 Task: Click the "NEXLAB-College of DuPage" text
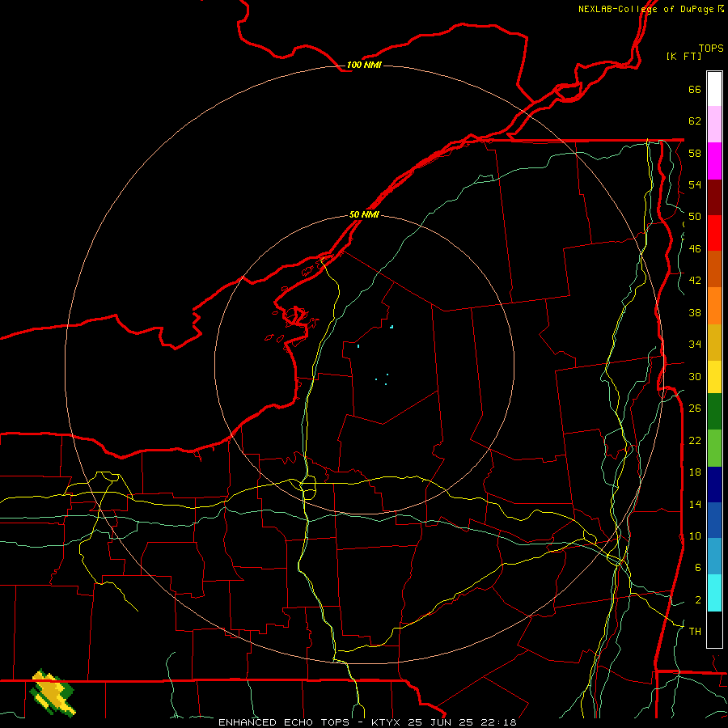coord(645,9)
